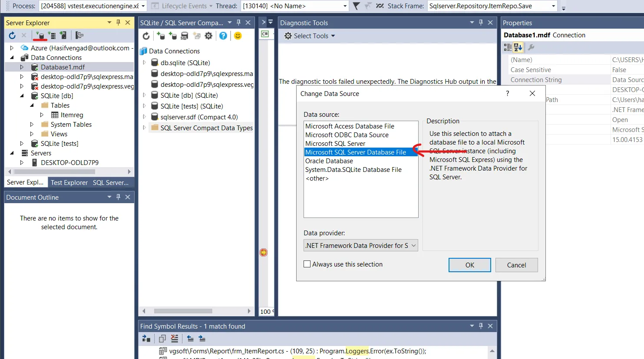The height and width of the screenshot is (359, 644).
Task: Refresh the Server Explorer tree
Action: point(12,36)
